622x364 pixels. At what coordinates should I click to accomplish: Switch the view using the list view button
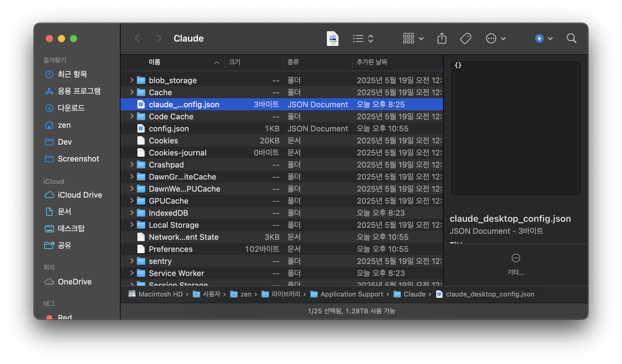[x=363, y=39]
